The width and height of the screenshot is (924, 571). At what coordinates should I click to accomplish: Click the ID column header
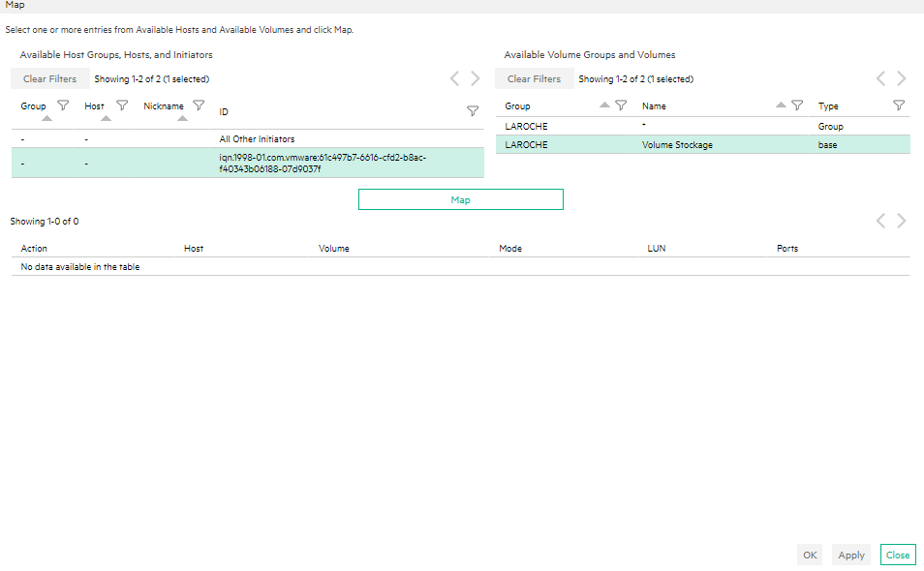pos(224,112)
